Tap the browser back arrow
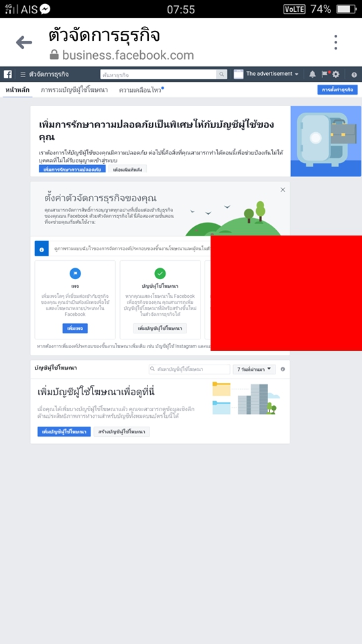This screenshot has width=362, height=644. [x=24, y=42]
